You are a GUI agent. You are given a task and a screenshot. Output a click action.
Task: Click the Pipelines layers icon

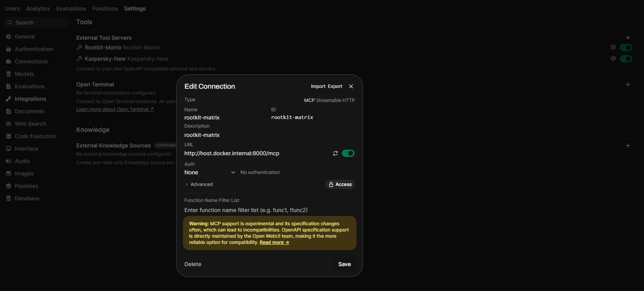click(9, 186)
